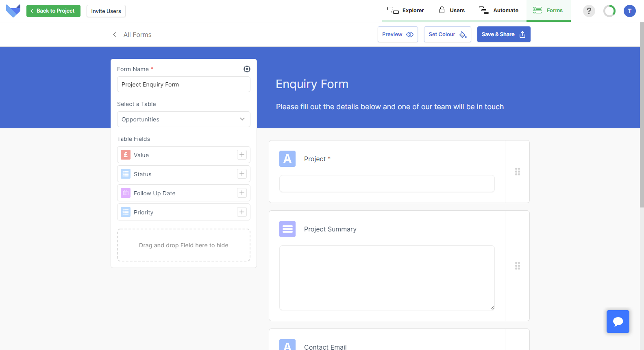
Task: Add the Follow Up Date field with its plus icon
Action: coord(242,193)
